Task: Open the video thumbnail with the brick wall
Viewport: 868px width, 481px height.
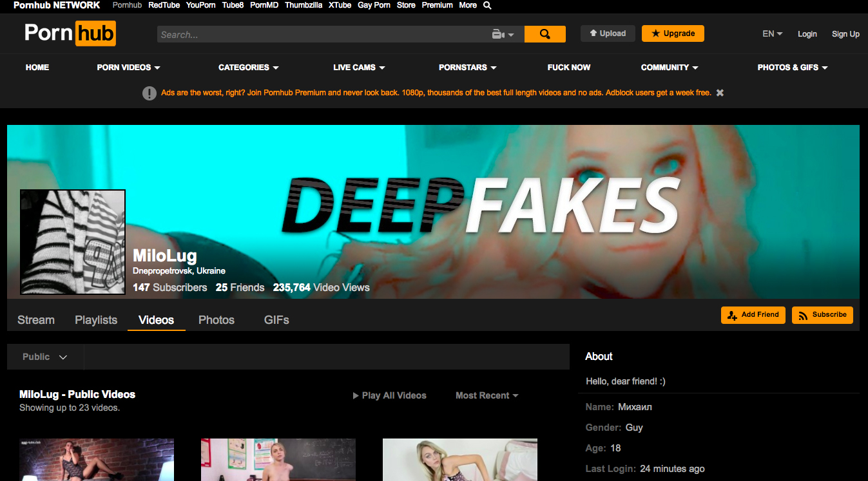Action: 97,460
